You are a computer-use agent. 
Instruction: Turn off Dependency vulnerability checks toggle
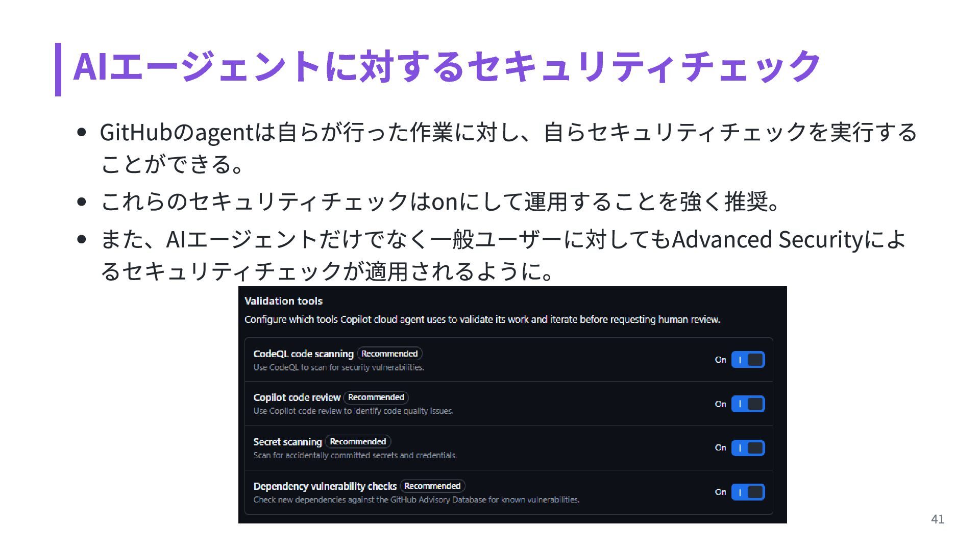coord(748,492)
